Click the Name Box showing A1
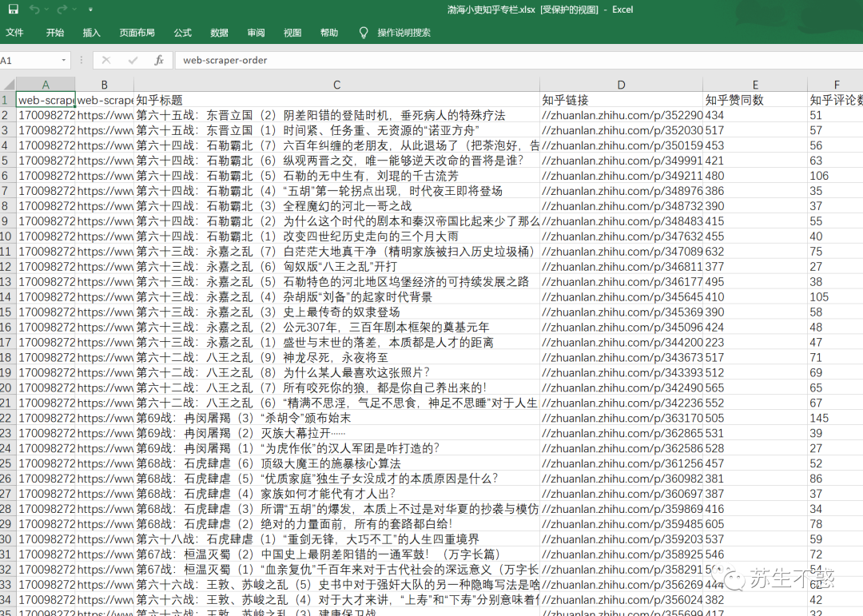Image resolution: width=863 pixels, height=616 pixels. pyautogui.click(x=29, y=60)
